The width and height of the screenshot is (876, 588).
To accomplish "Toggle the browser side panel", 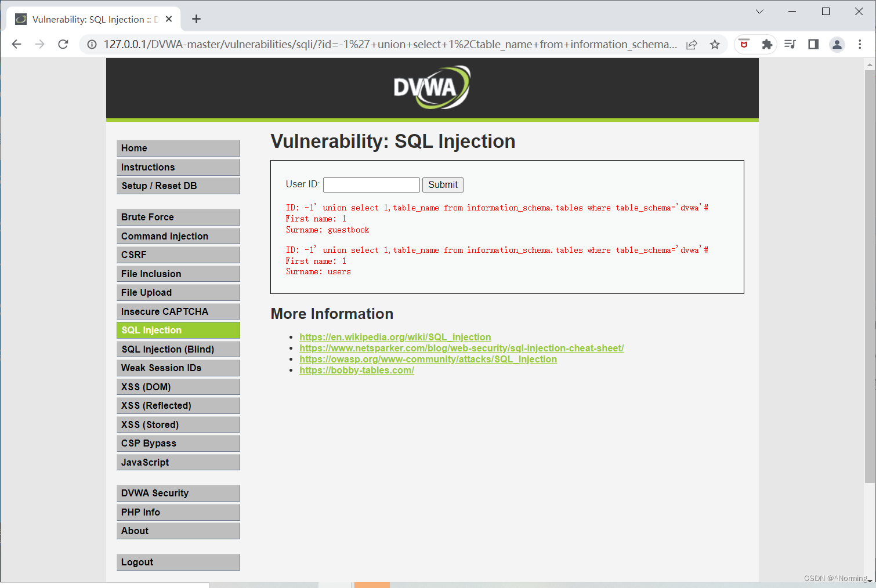I will [x=813, y=44].
